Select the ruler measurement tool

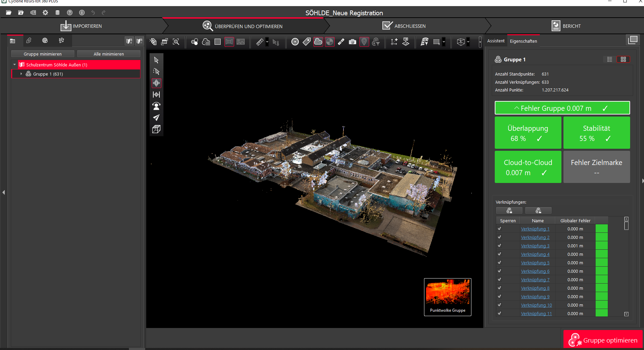click(x=260, y=42)
